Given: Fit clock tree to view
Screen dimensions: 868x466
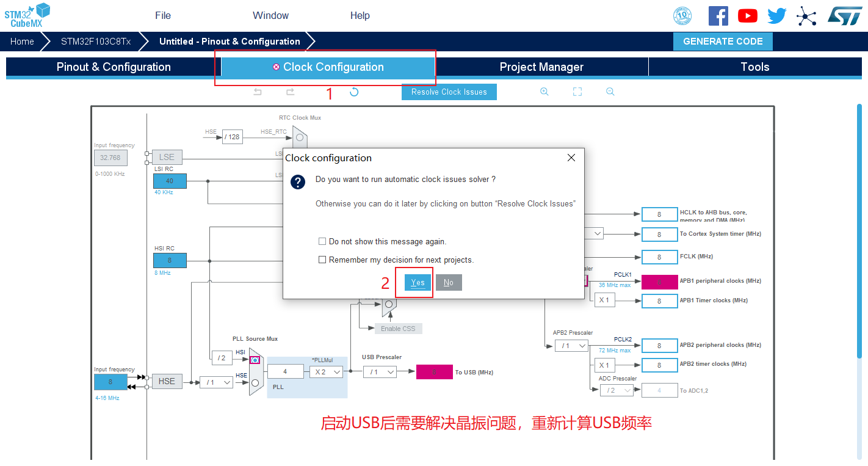Looking at the screenshot, I should [x=577, y=92].
